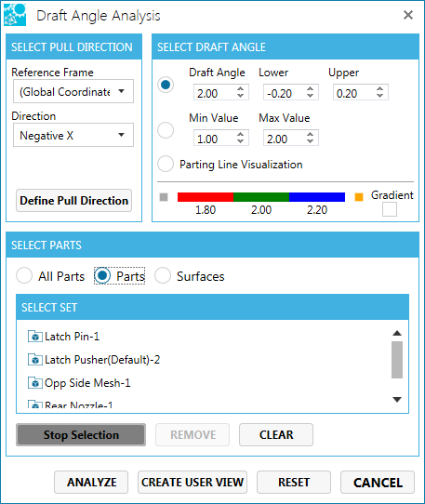Screen dimensions: 425x504
Task: Click the ANALYZE button
Action: pos(91,482)
